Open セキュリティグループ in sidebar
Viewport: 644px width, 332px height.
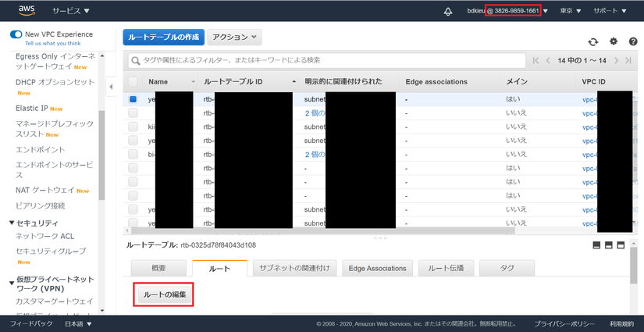(x=51, y=251)
